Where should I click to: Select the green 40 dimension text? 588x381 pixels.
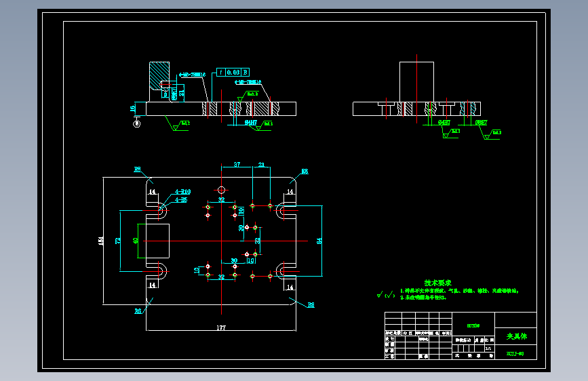click(x=136, y=241)
